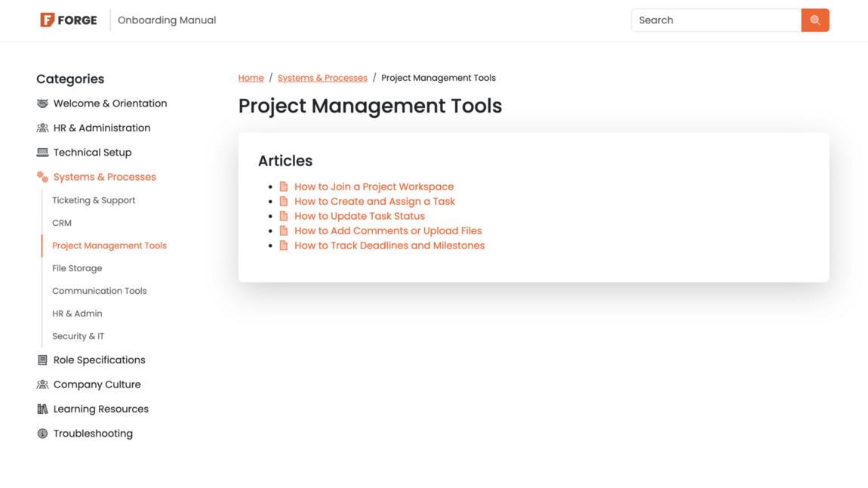Click the Forge logo icon
Screen dimensions: 868x488
[47, 20]
